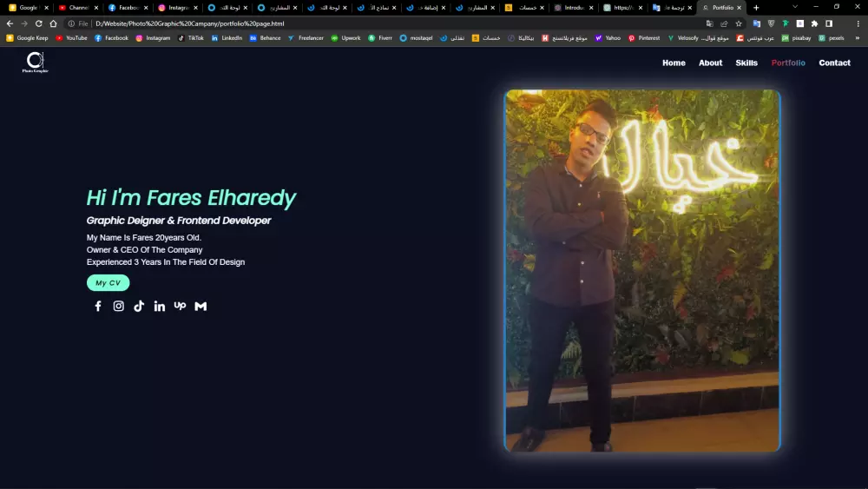Click the Photo Graphic logo in header
The image size is (868, 489).
point(35,63)
